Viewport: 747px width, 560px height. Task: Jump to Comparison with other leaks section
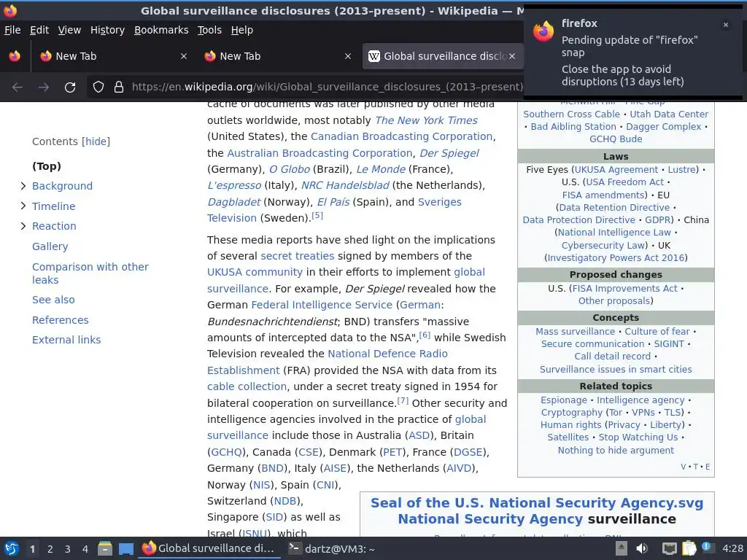(x=90, y=273)
